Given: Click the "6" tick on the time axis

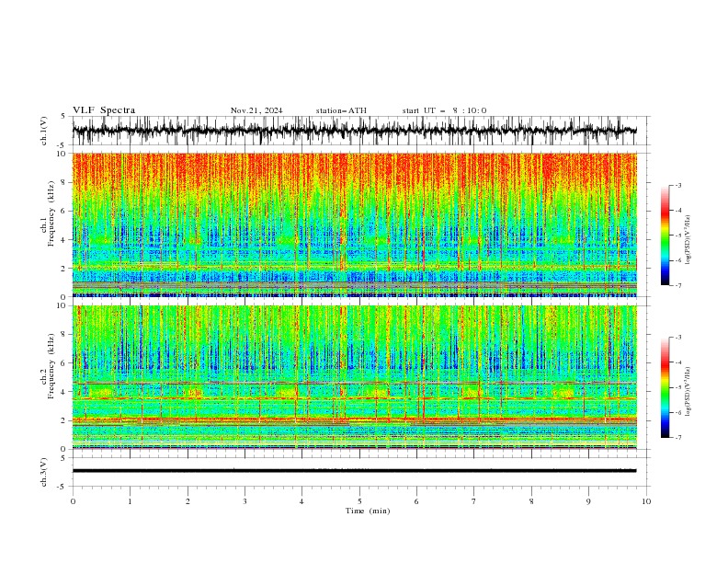Looking at the screenshot, I should 417,501.
